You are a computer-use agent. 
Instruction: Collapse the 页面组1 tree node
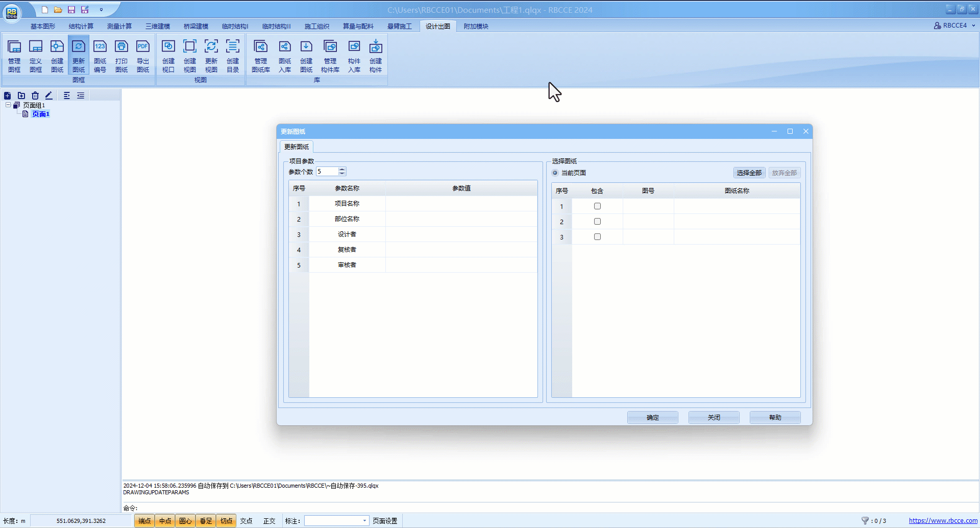(8, 105)
